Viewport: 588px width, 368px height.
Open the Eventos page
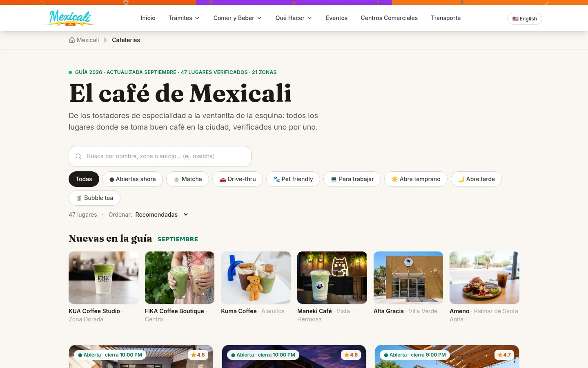336,18
